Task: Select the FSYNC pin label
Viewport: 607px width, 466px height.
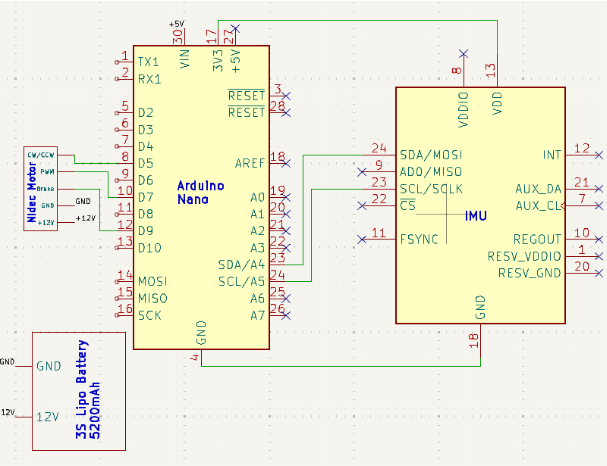Action: click(419, 239)
